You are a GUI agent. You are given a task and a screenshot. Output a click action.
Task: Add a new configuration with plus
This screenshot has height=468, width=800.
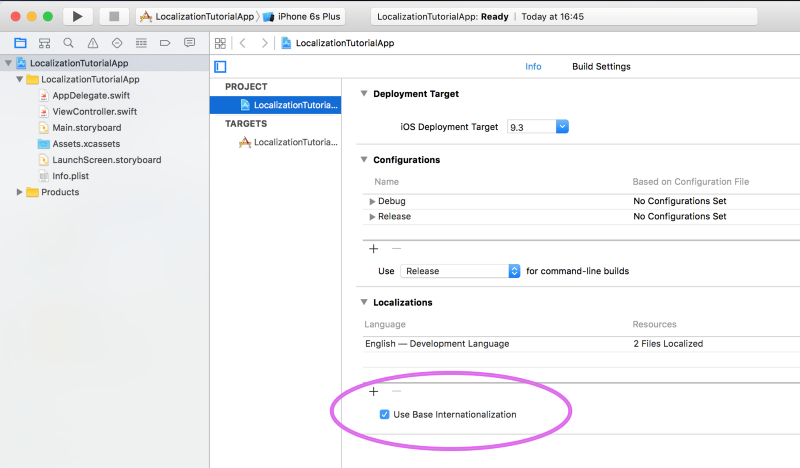tap(373, 249)
